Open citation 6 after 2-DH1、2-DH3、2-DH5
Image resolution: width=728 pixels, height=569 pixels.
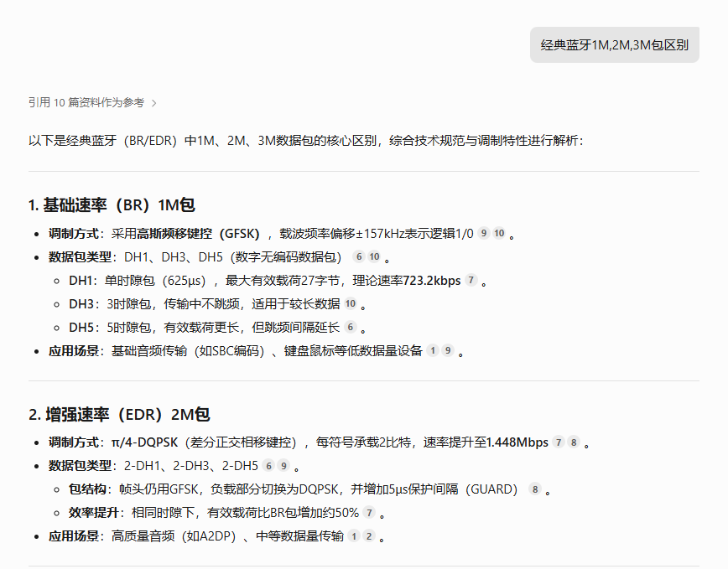click(x=268, y=466)
